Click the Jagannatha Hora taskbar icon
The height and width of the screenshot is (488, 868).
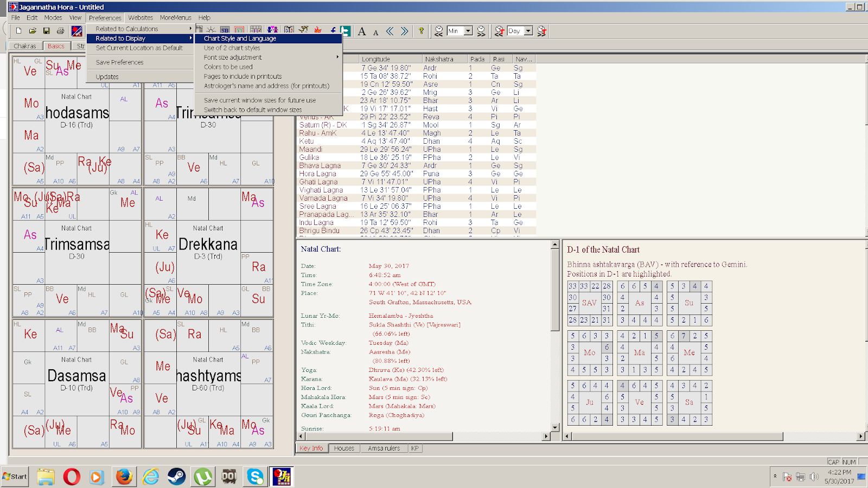pos(282,477)
